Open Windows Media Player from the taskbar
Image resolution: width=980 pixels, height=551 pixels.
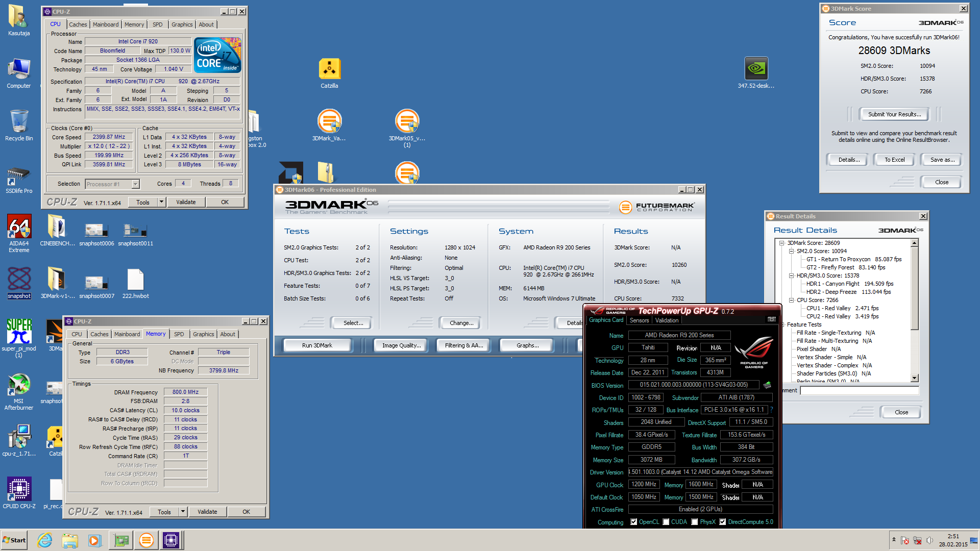(x=94, y=540)
